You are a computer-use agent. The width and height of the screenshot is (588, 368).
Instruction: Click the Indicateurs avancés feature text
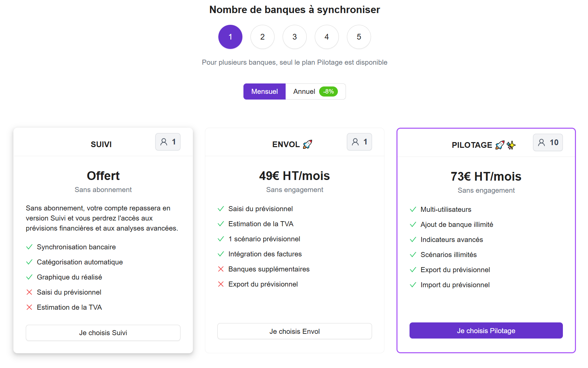(452, 240)
